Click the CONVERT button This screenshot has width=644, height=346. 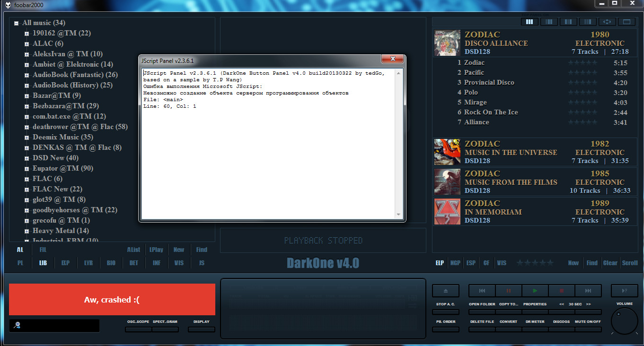point(509,329)
